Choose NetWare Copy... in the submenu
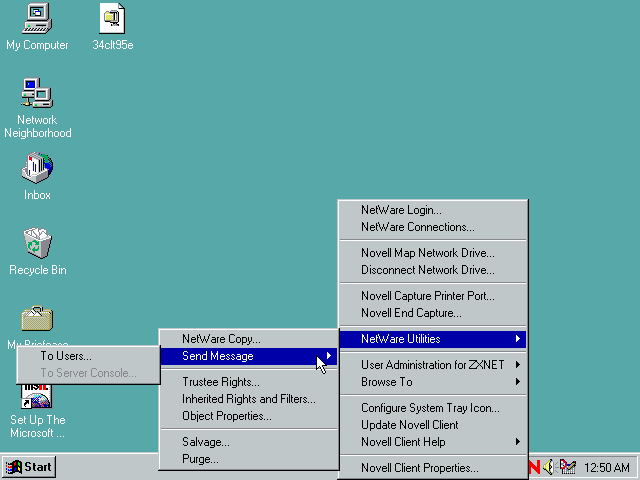 249,339
